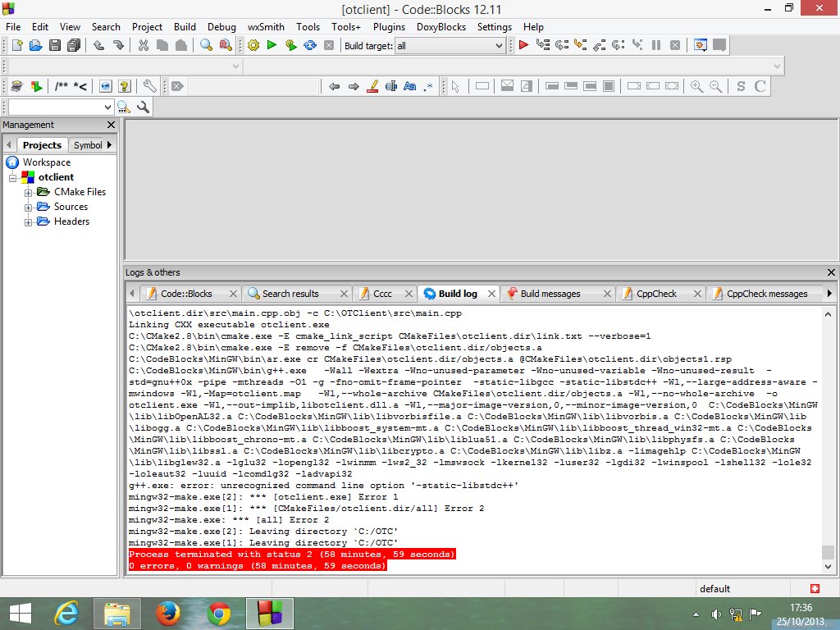Switch to the Code::Blocks log tab
Image resolution: width=840 pixels, height=630 pixels.
[x=186, y=294]
